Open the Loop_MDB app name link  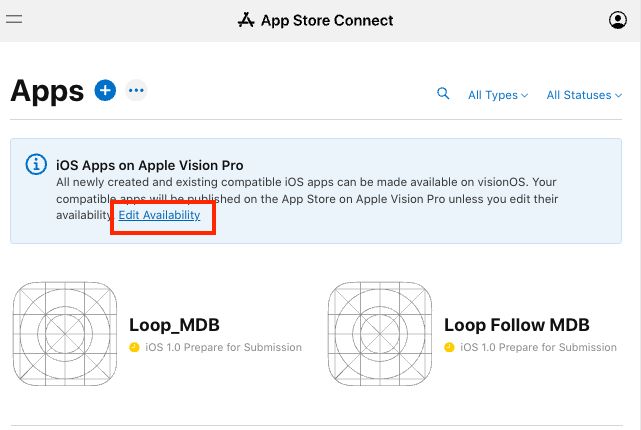point(174,325)
